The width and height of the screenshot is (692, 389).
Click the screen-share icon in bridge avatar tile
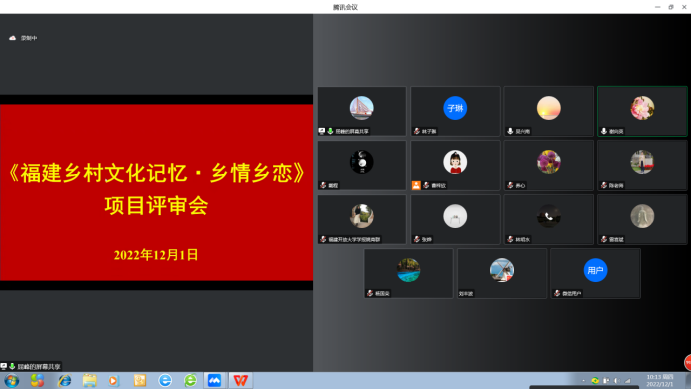click(x=322, y=131)
